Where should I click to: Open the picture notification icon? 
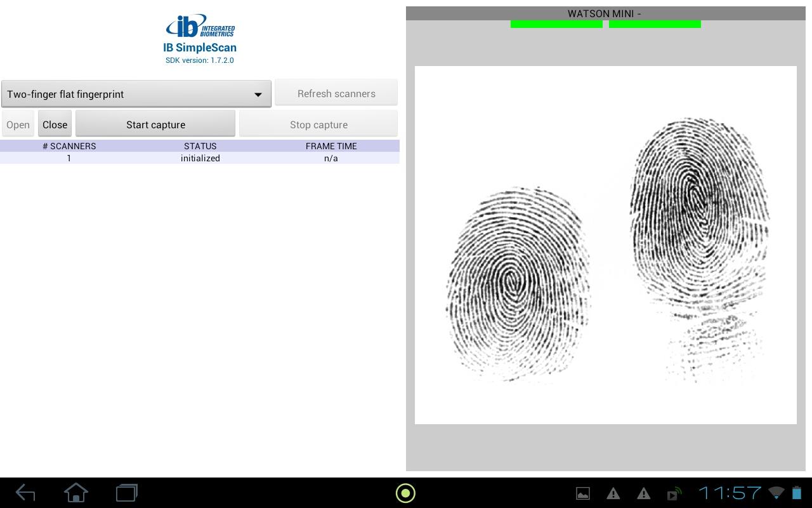click(x=582, y=493)
